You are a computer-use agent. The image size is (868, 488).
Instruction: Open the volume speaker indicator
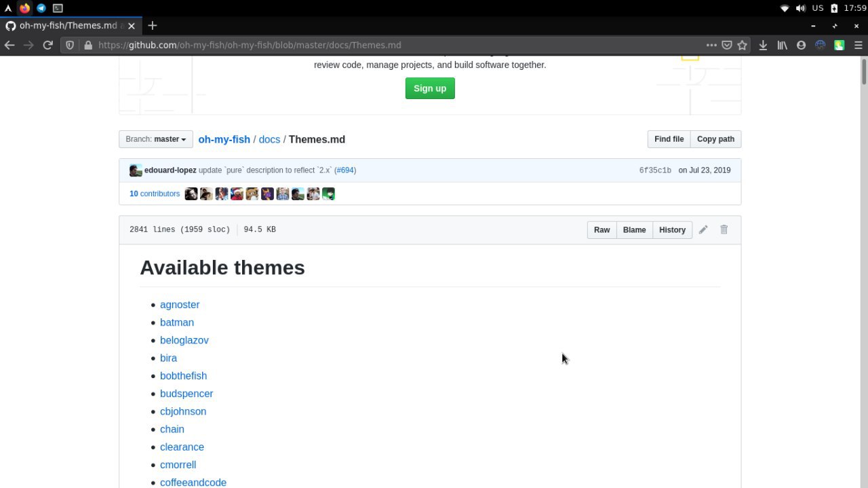pos(801,8)
